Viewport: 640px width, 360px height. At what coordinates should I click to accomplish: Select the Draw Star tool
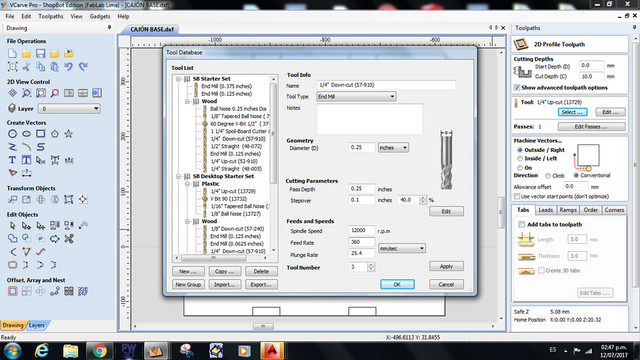tap(69, 134)
